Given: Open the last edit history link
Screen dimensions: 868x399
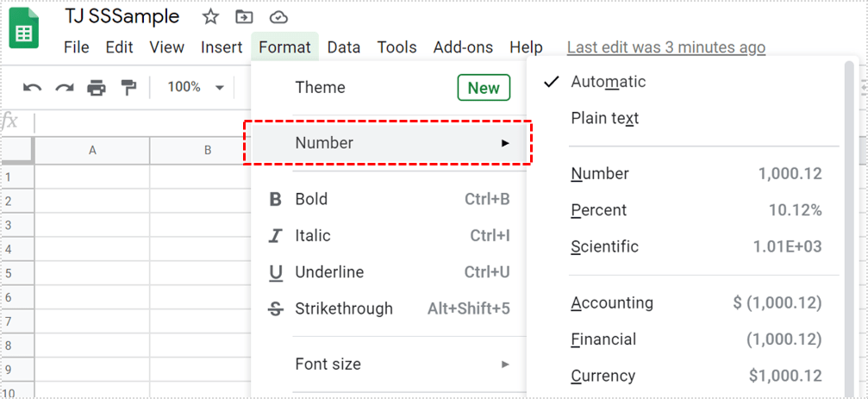Looking at the screenshot, I should (x=665, y=47).
